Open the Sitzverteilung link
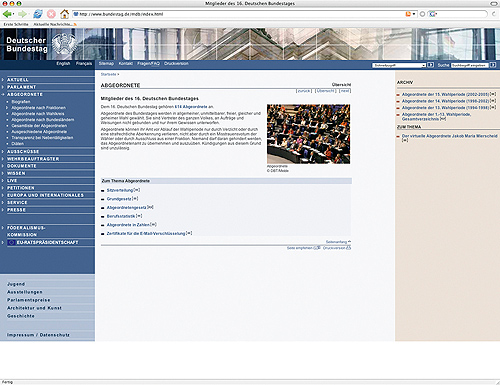Screen dimensions: 500x385 click(x=120, y=190)
